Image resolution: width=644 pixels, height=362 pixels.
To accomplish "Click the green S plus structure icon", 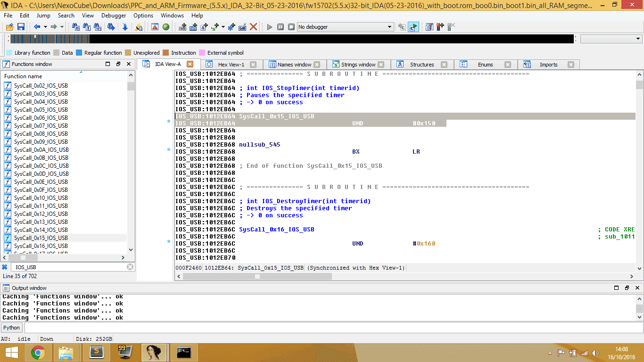I will click(215, 27).
